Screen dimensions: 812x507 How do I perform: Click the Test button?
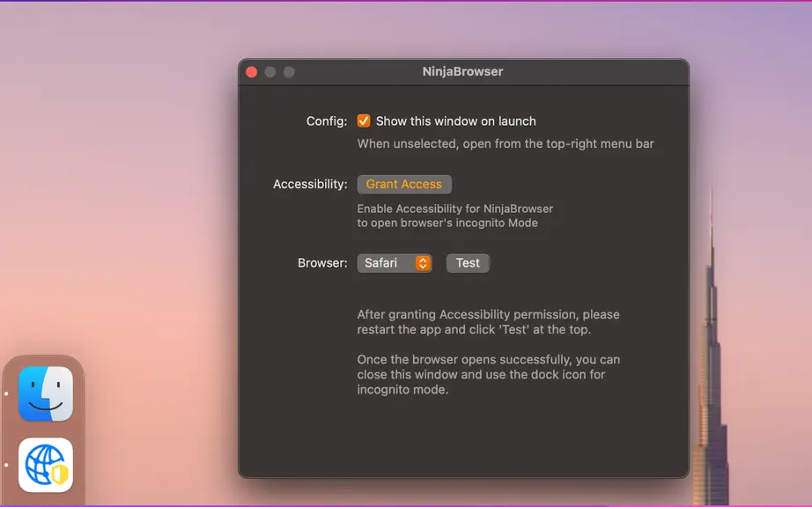pos(468,263)
